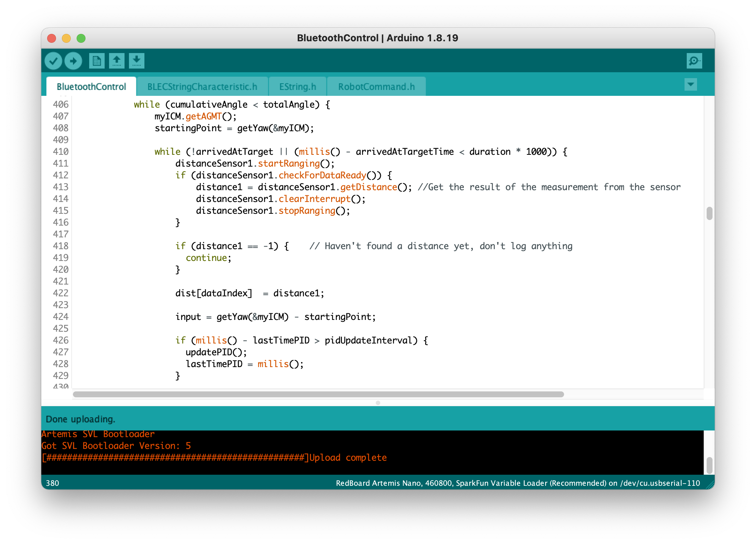Click 'dist[dataIndex] = distance1;' line

click(x=250, y=293)
